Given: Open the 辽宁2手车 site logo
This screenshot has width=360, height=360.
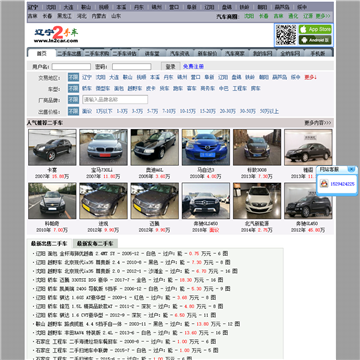Looking at the screenshot, I should 56,35.
